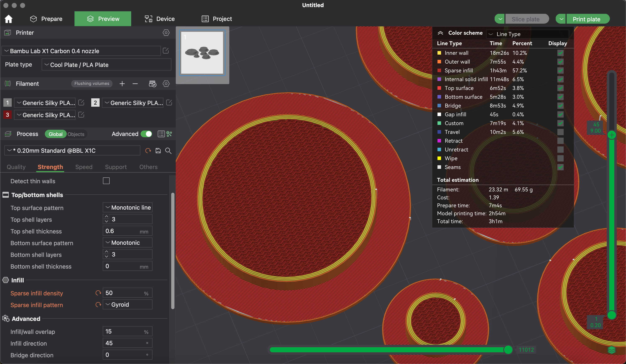Viewport: 626px width, 364px height.
Task: Add a custom layer marker on vertical slider
Action: 612,135
